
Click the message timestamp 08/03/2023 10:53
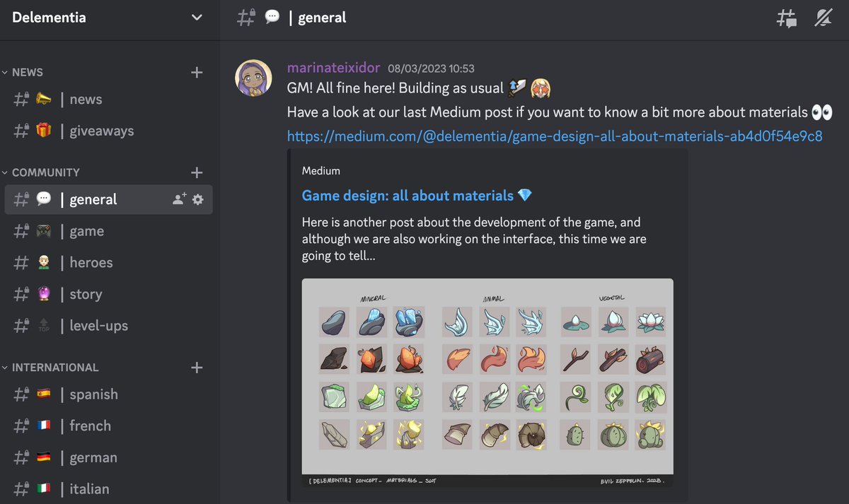(431, 69)
